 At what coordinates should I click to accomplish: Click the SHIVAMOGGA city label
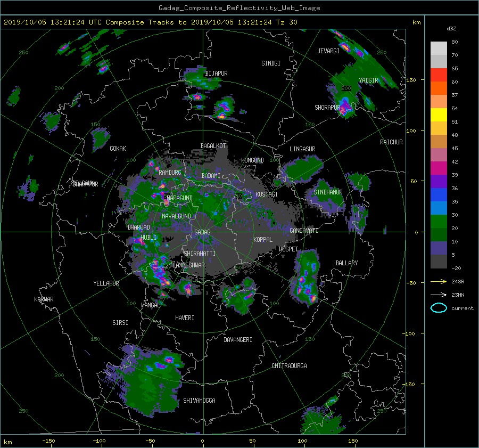click(x=199, y=401)
